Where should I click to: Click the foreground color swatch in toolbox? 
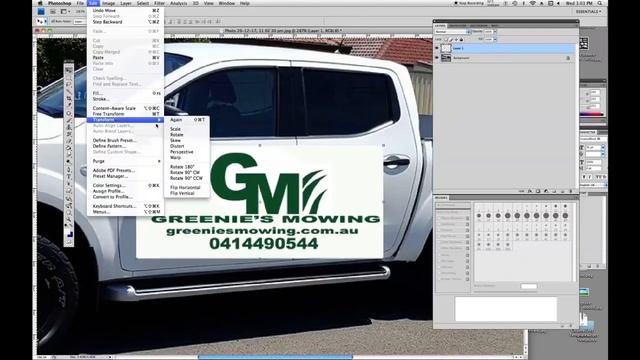pyautogui.click(x=68, y=233)
